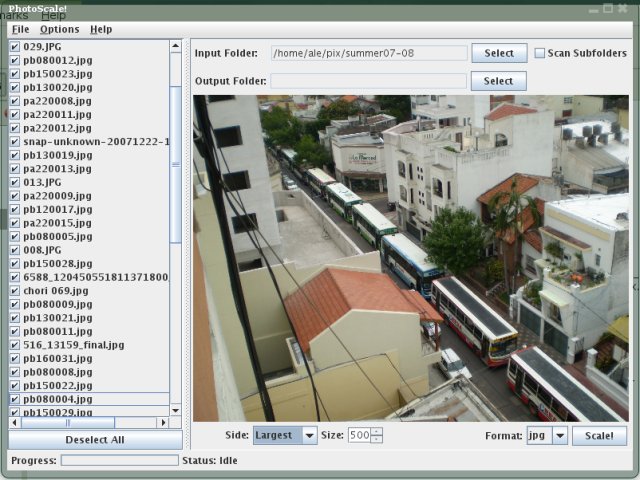Click the vertical scrollbar thumb of file list

(176, 164)
